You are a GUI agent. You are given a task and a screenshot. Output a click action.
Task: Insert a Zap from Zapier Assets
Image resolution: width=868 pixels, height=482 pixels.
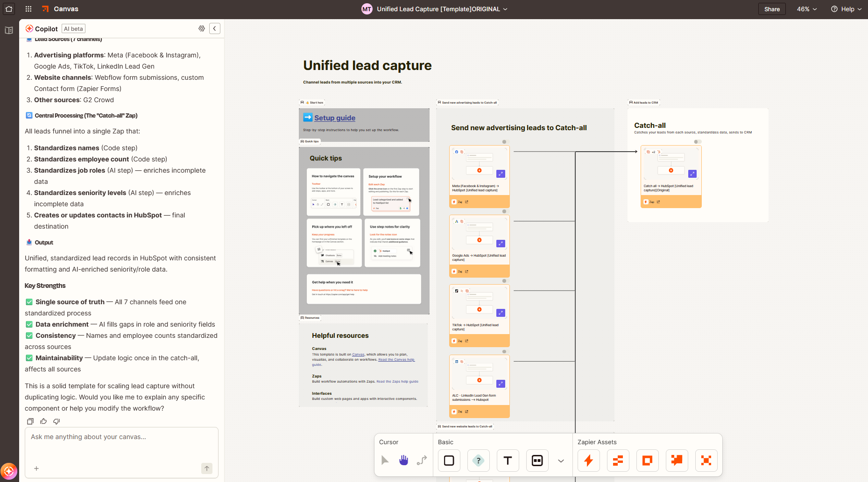588,460
